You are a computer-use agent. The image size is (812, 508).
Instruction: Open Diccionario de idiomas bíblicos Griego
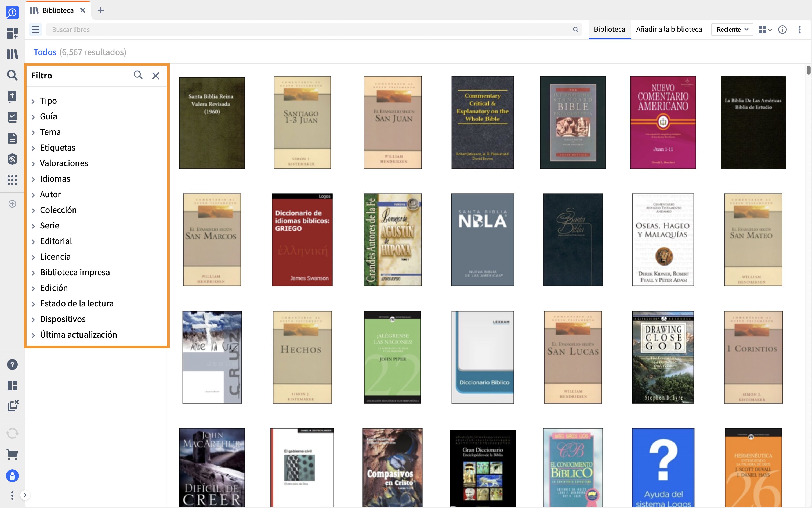tap(302, 239)
